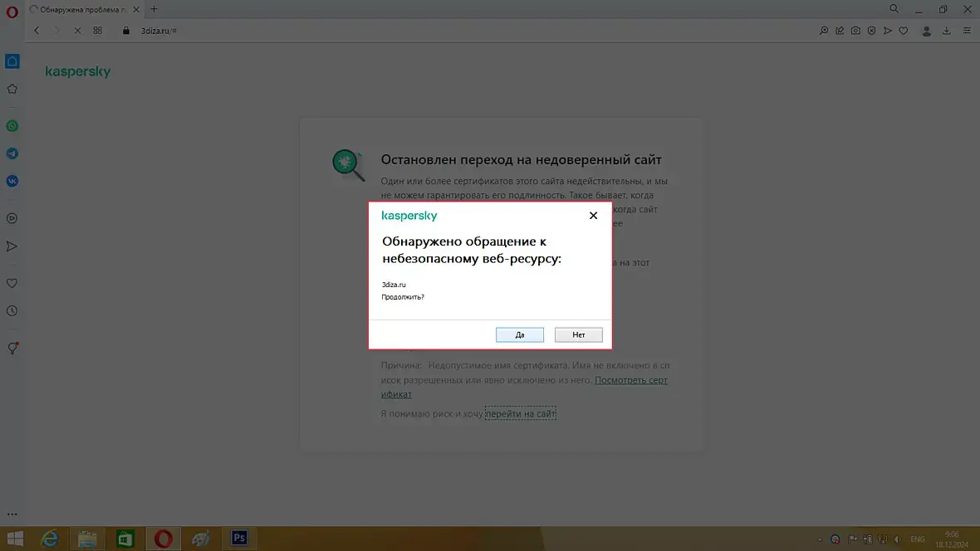Open sidebar home icon

pos(12,61)
